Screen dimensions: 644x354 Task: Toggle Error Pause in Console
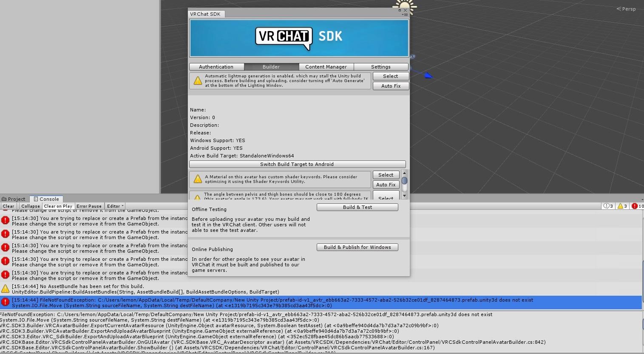89,206
